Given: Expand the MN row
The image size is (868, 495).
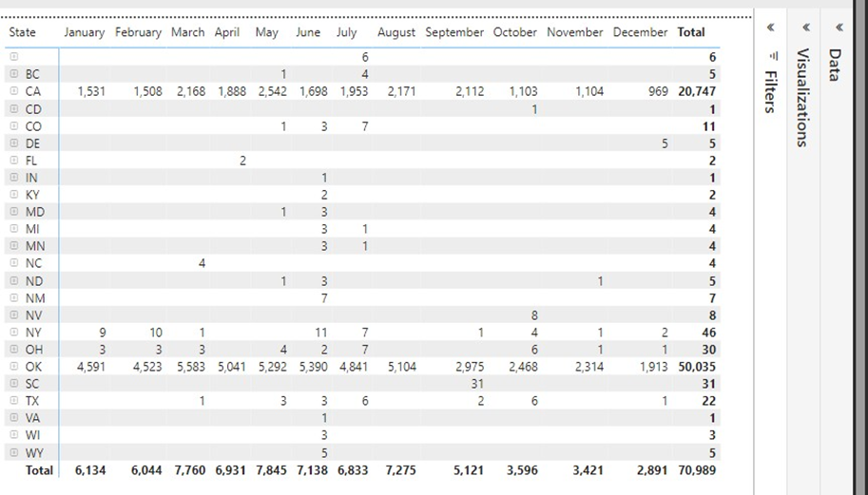Looking at the screenshot, I should pos(14,245).
